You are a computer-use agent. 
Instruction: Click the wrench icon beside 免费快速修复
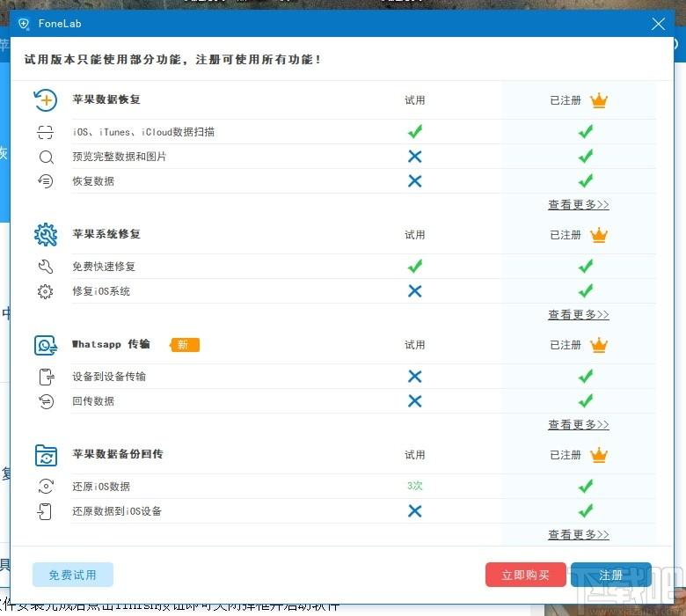pos(46,266)
